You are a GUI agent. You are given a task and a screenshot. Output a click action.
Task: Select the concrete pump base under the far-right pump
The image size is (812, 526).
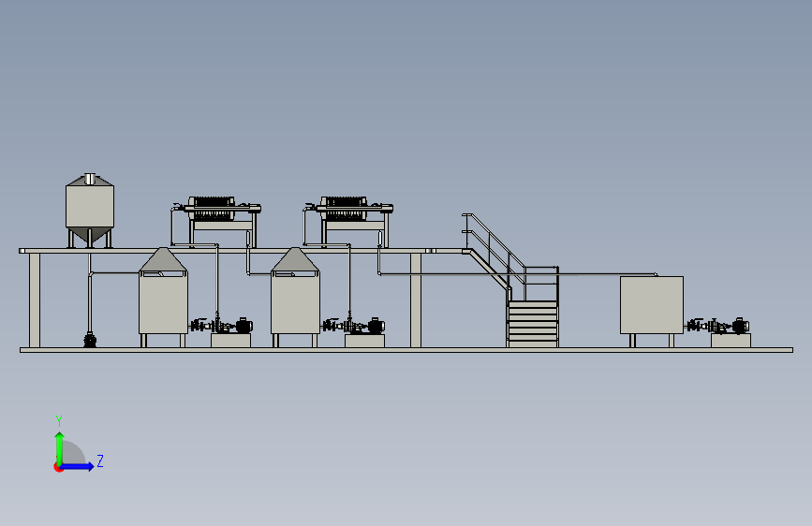pyautogui.click(x=731, y=341)
